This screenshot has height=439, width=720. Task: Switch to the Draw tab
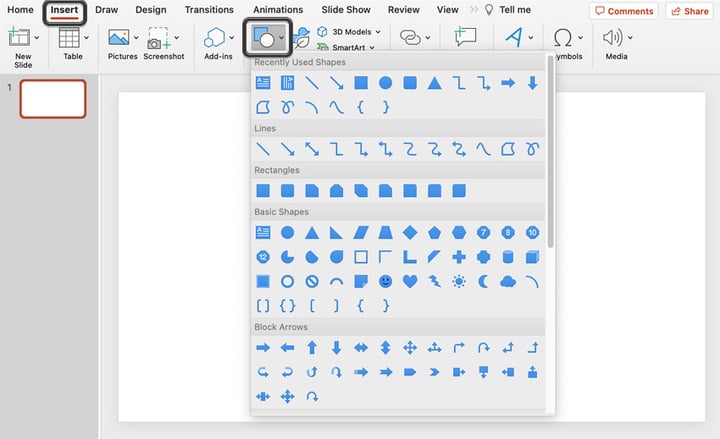pyautogui.click(x=106, y=10)
